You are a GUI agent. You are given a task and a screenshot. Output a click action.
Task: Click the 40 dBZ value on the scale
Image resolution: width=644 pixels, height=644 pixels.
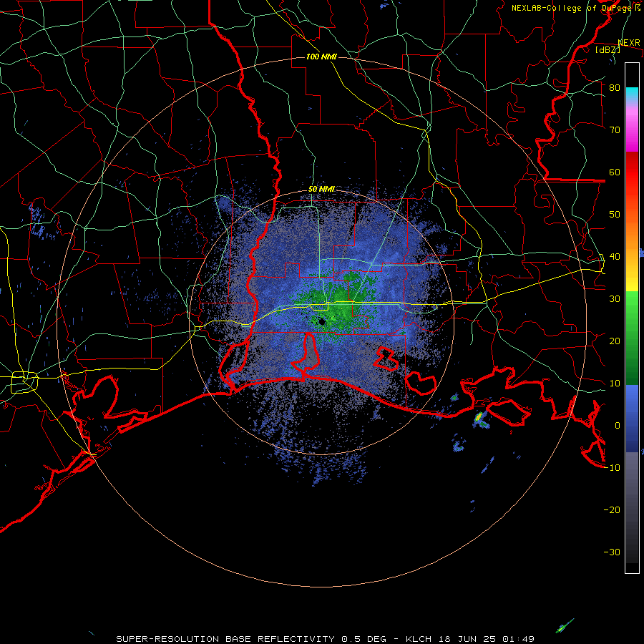pyautogui.click(x=615, y=257)
